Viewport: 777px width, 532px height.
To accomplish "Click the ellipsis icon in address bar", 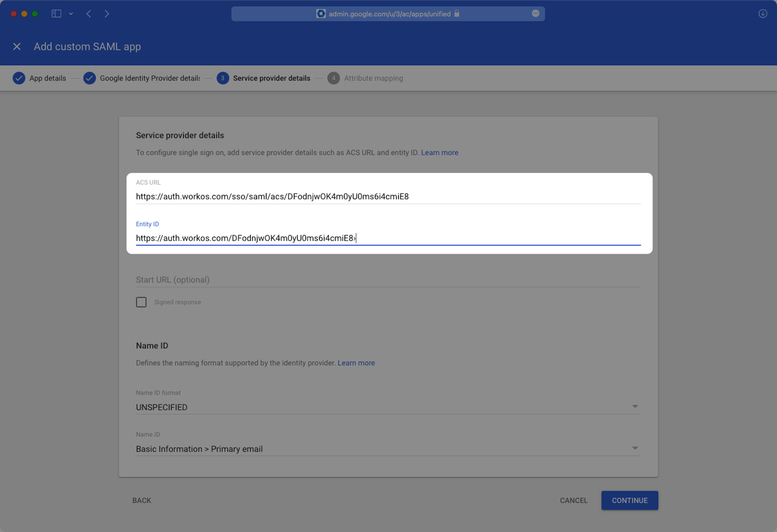I will tap(535, 13).
